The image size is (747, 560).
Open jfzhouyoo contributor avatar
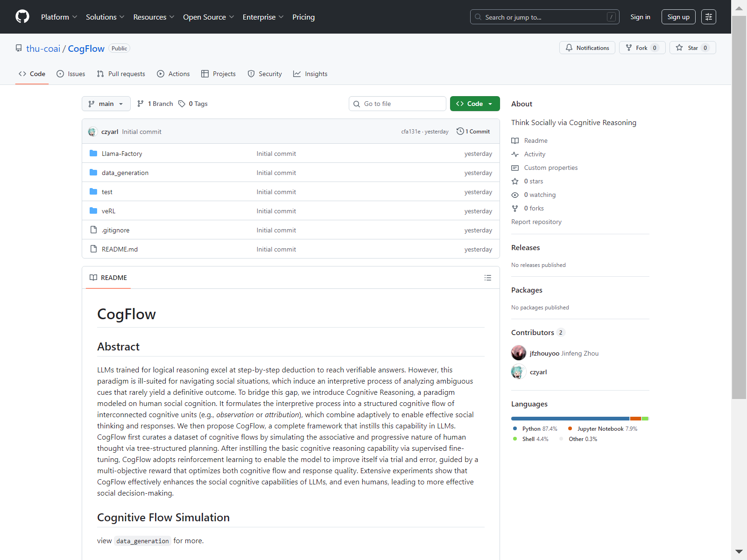[x=519, y=353]
